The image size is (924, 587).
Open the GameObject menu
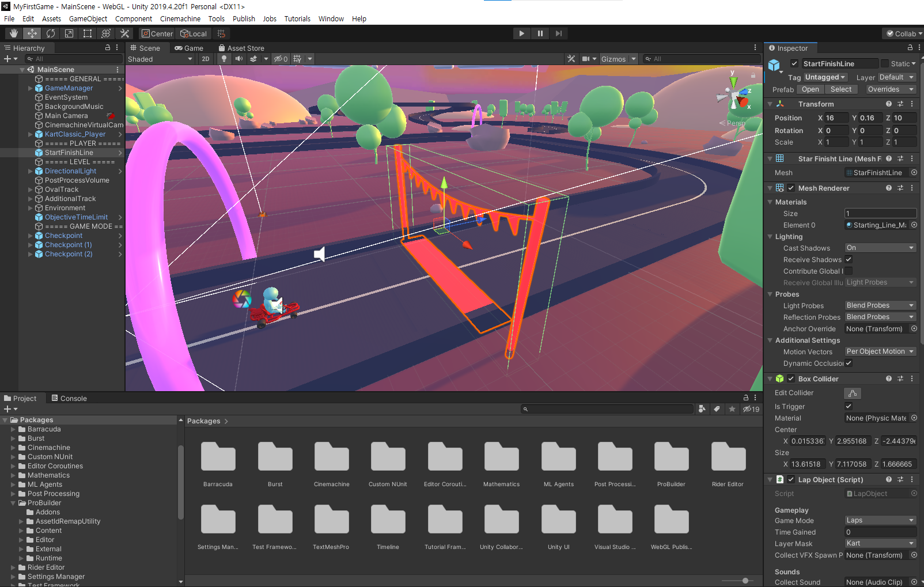(x=88, y=18)
